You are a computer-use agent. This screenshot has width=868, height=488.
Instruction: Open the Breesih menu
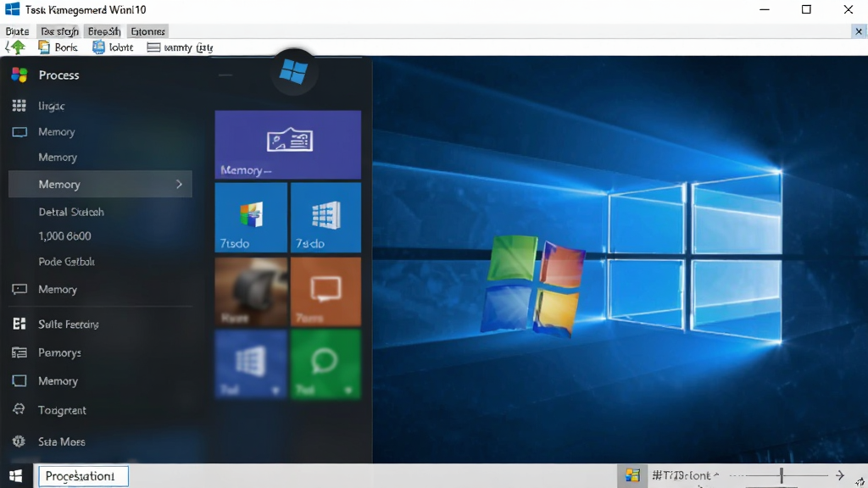tap(104, 31)
